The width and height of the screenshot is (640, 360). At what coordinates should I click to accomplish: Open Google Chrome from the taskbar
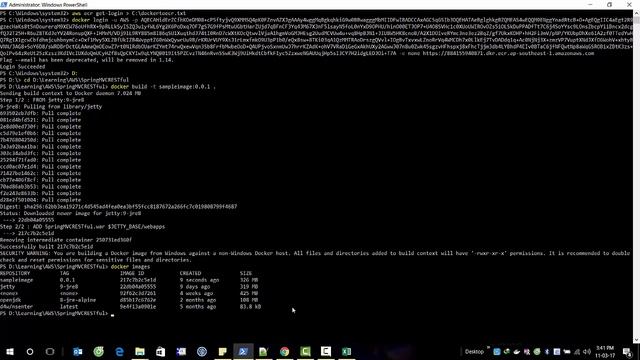tap(284, 351)
